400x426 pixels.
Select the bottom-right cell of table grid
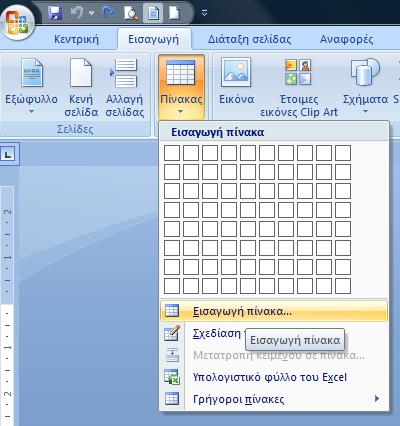click(343, 286)
